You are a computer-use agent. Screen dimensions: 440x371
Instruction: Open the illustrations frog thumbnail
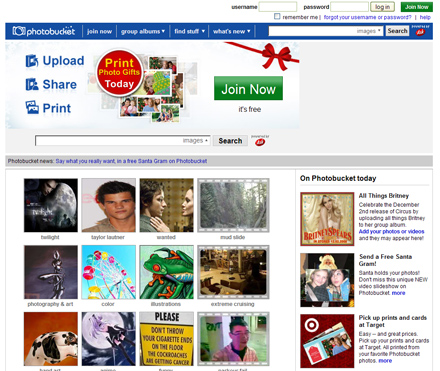point(166,272)
